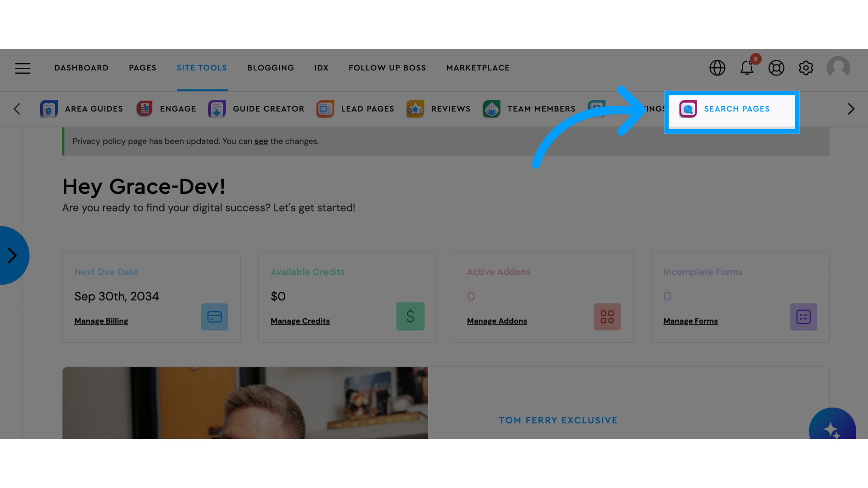868x488 pixels.
Task: Click the Lead Pages icon
Action: point(325,108)
